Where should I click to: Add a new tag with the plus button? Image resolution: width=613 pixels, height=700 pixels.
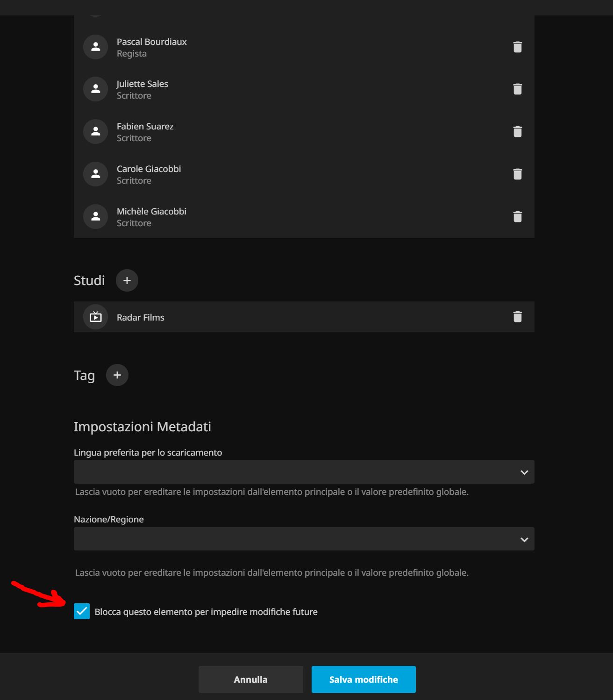(117, 375)
